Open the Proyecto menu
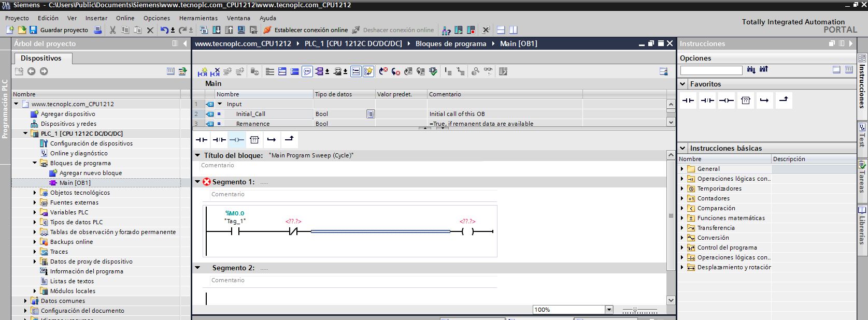Image resolution: width=868 pixels, height=320 pixels. click(17, 18)
